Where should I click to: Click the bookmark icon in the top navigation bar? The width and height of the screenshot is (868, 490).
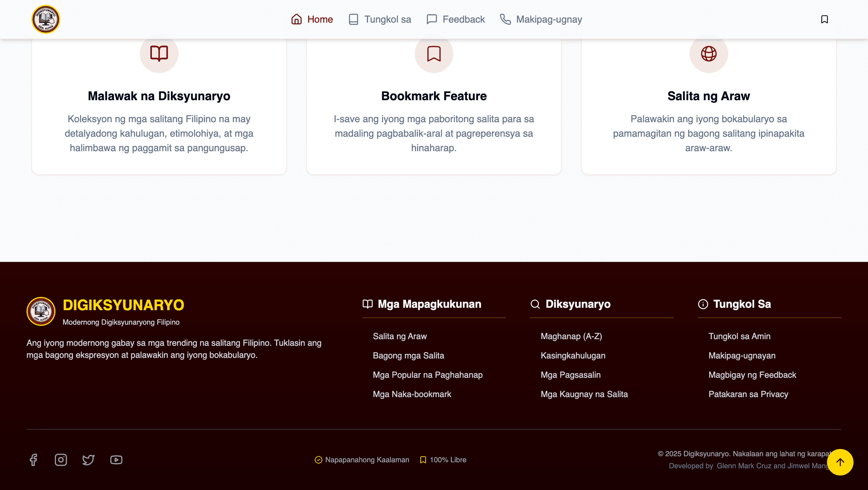point(824,19)
